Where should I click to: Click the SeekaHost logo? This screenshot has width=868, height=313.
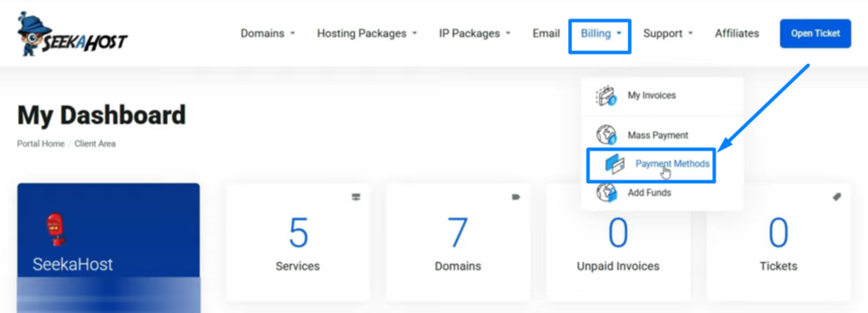[72, 34]
